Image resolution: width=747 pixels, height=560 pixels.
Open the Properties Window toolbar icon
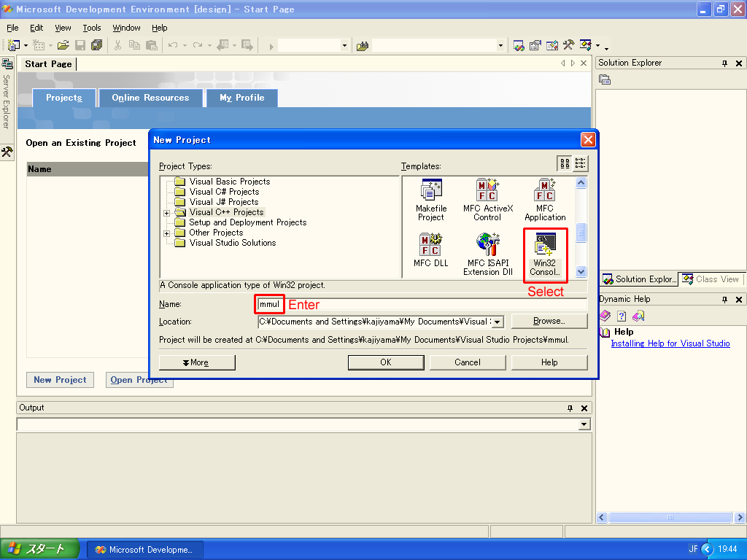535,45
